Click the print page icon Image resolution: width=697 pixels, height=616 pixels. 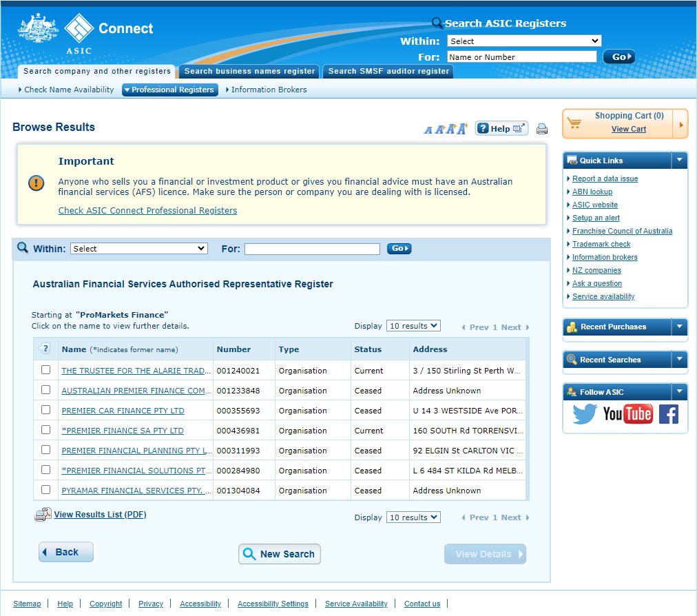coord(541,129)
